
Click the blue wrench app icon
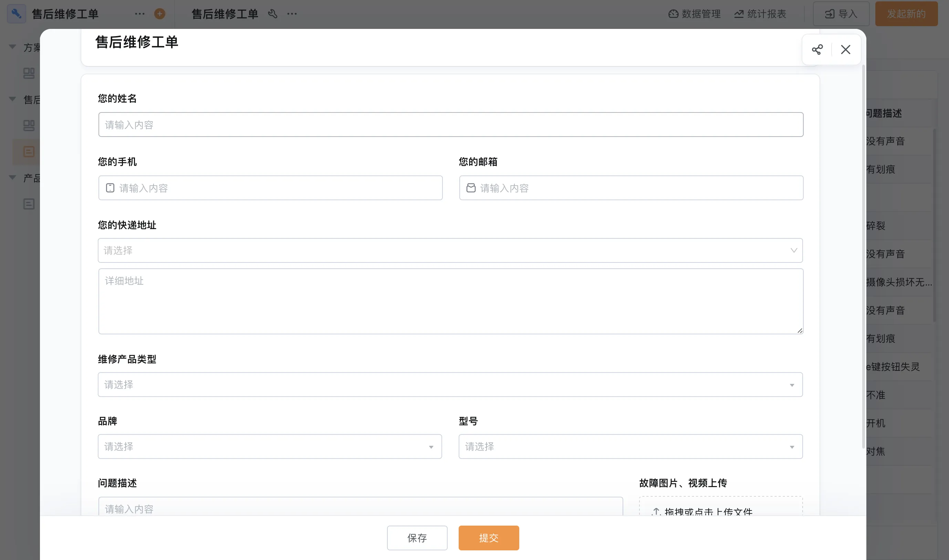click(16, 14)
